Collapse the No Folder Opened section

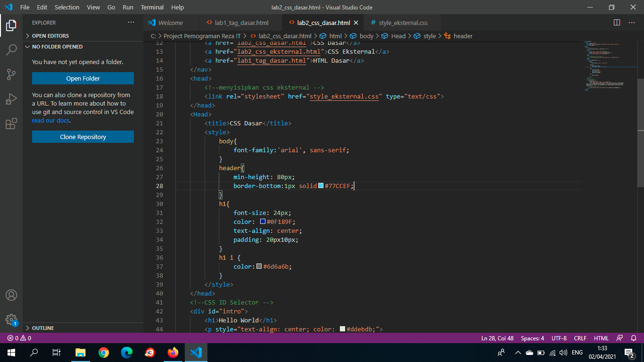click(57, 47)
